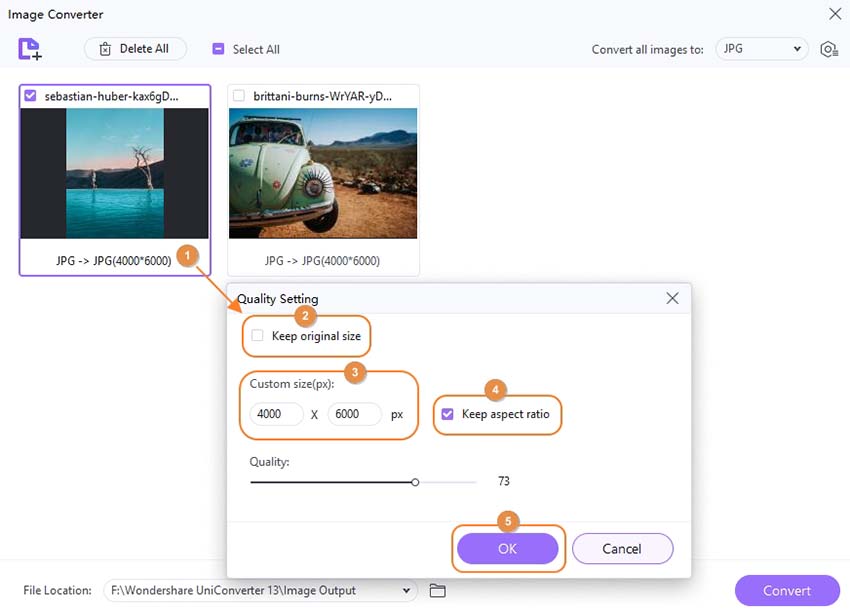Click the Quality slider handle
850x610 pixels.
[415, 482]
